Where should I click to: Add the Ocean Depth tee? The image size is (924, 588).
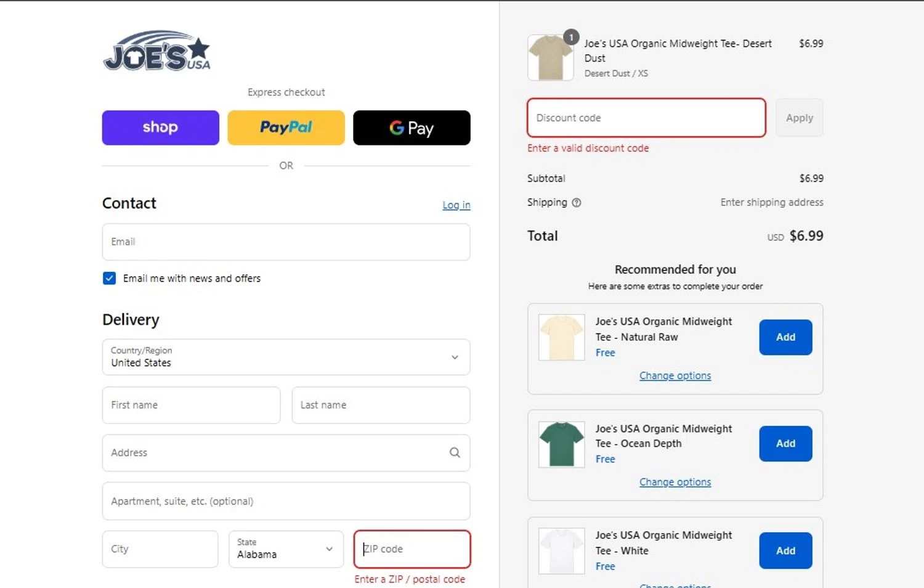click(785, 444)
